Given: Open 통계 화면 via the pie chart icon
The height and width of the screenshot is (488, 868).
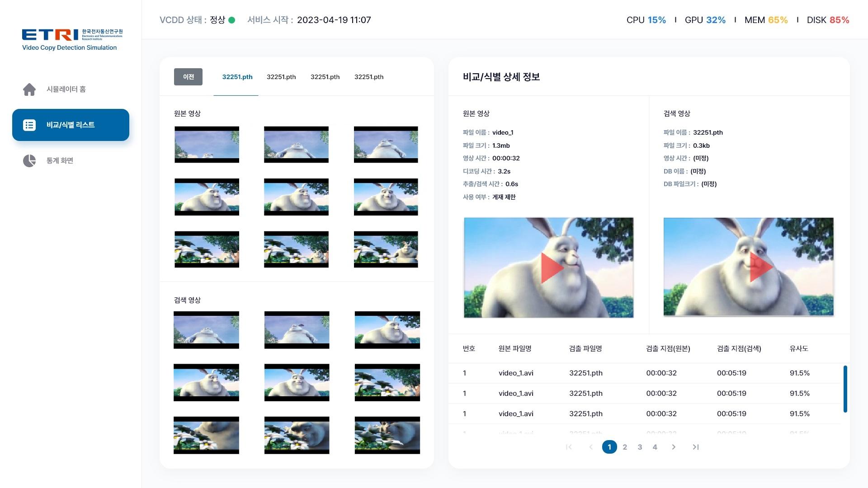Looking at the screenshot, I should 29,160.
